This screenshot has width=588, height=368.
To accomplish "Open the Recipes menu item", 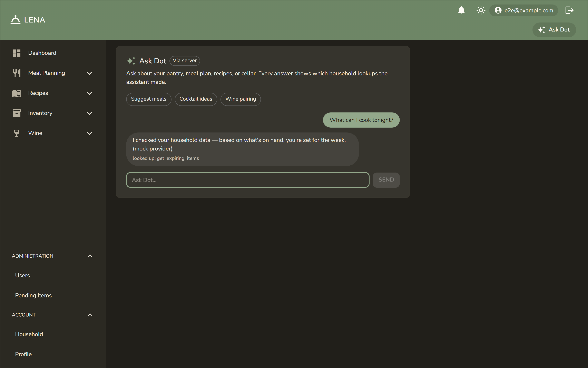I will [x=53, y=93].
